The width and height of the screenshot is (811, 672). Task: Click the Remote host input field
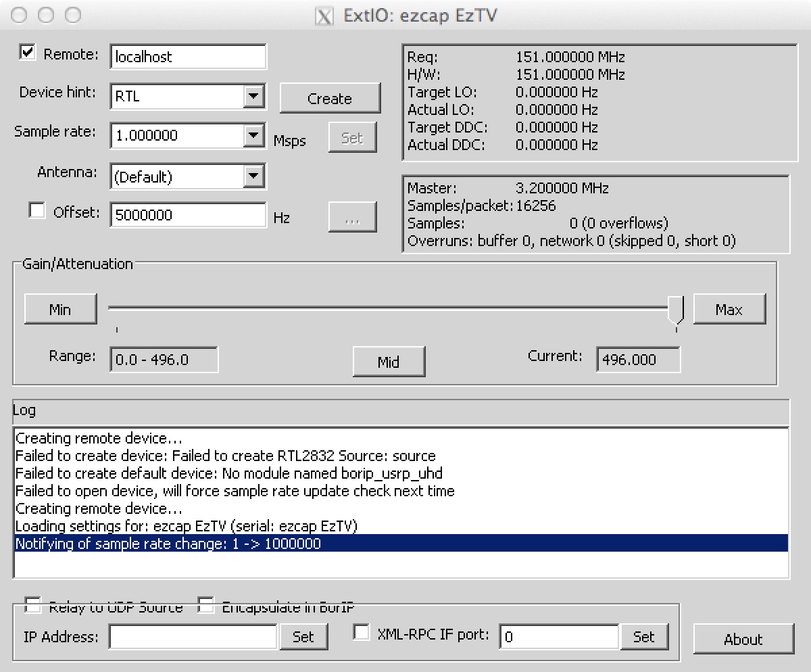[x=188, y=57]
